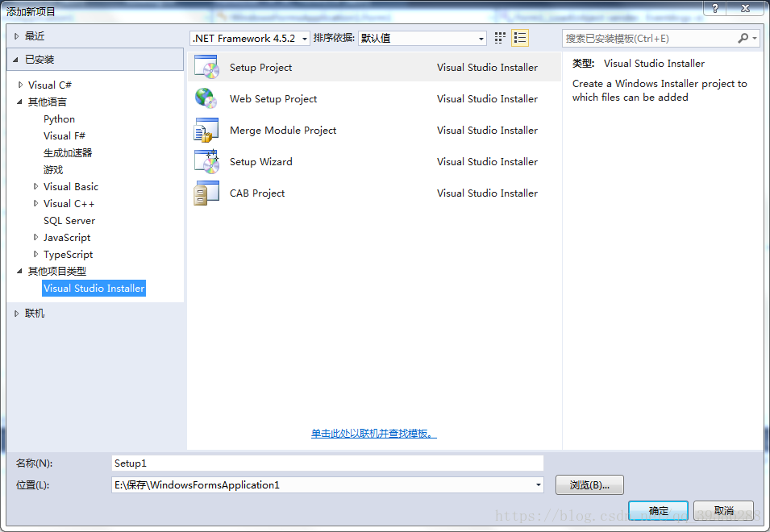The width and height of the screenshot is (770, 532).
Task: Click the online template search link
Action: click(x=373, y=434)
